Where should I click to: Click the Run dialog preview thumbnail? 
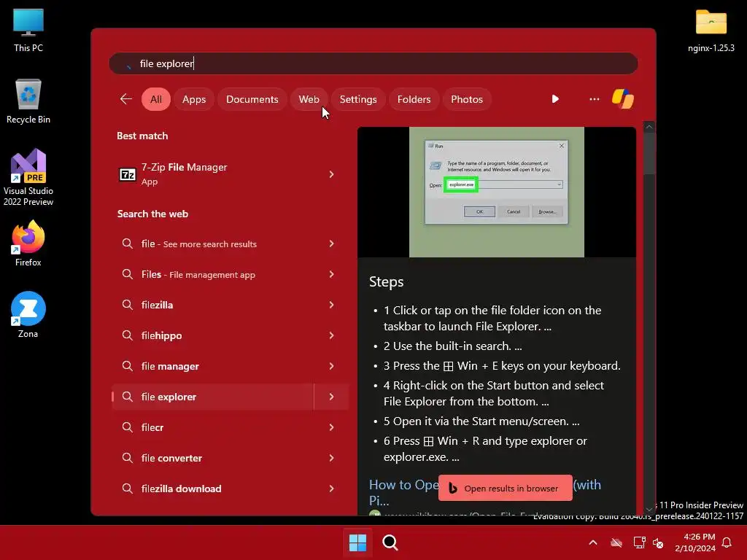click(496, 192)
